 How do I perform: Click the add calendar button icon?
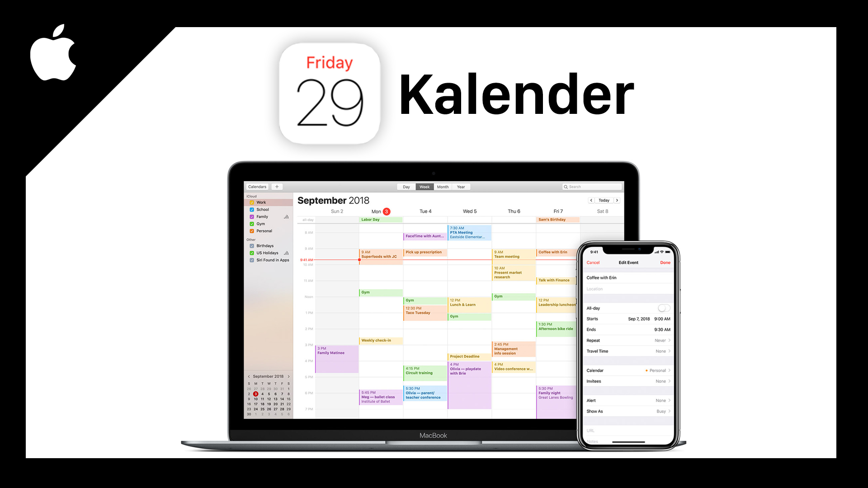277,187
